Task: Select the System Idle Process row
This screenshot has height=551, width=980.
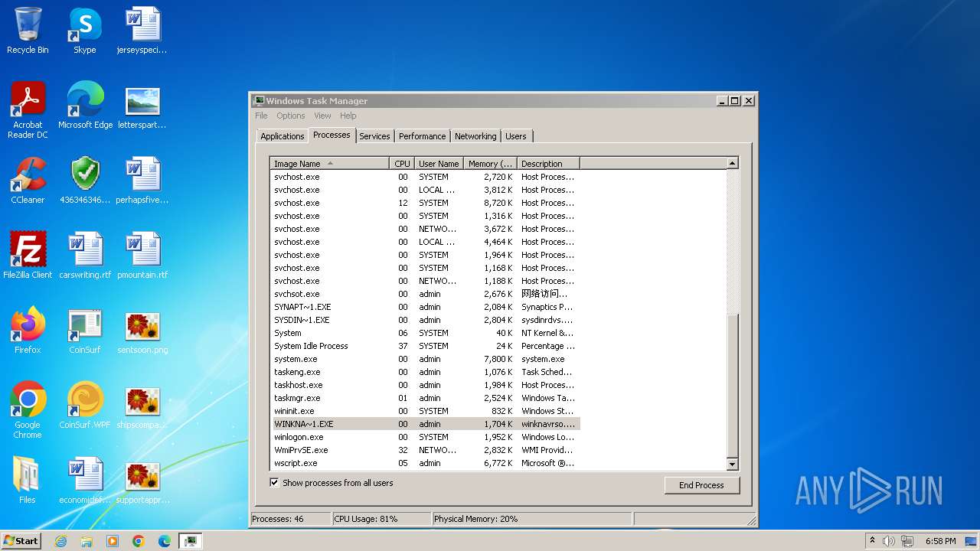Action: tap(425, 346)
